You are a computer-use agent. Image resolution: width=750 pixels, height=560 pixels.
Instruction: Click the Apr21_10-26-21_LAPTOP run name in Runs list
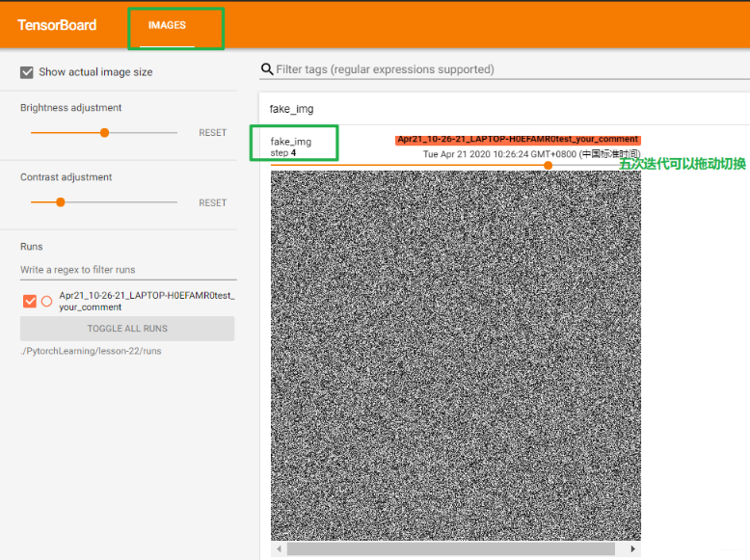[147, 302]
